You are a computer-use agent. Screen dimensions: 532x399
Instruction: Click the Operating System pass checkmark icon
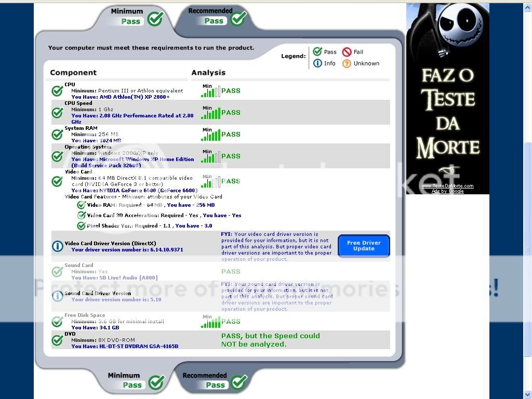[57, 156]
